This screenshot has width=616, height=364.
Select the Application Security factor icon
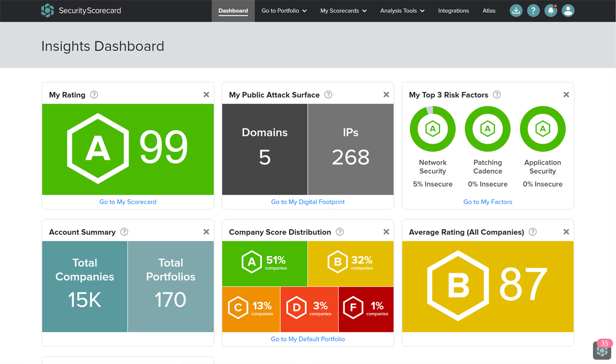tap(543, 129)
